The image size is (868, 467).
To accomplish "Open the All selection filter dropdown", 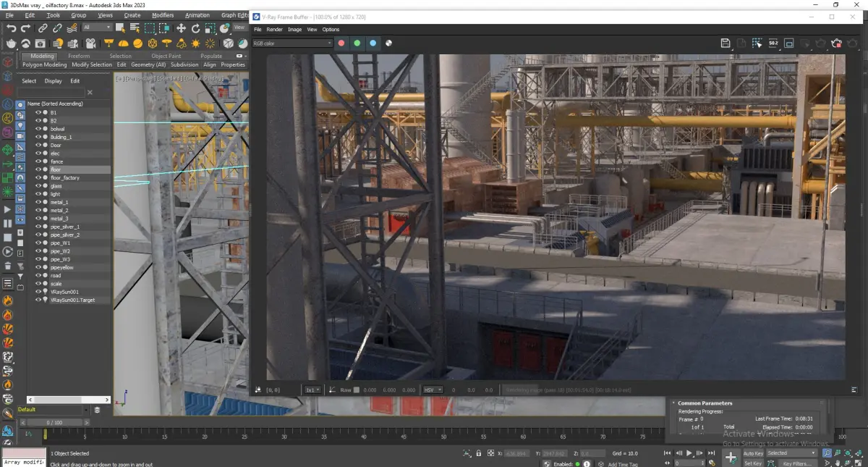I will click(97, 28).
